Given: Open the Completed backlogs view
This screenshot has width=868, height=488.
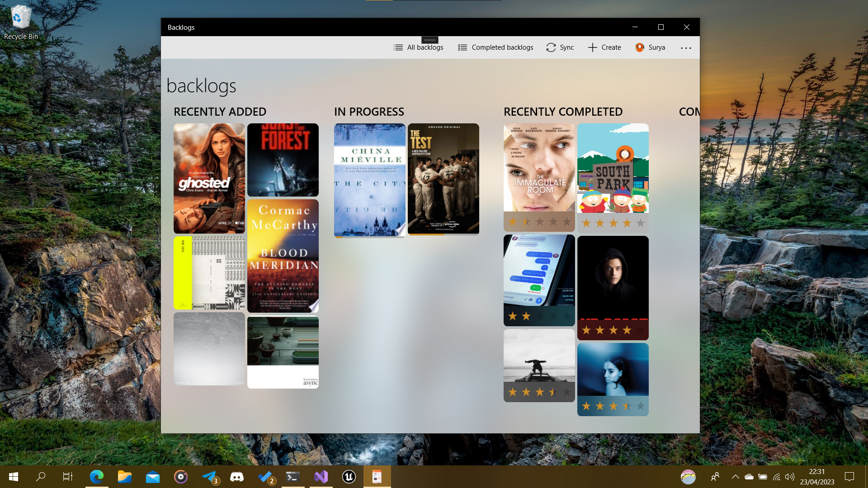Looking at the screenshot, I should [495, 47].
